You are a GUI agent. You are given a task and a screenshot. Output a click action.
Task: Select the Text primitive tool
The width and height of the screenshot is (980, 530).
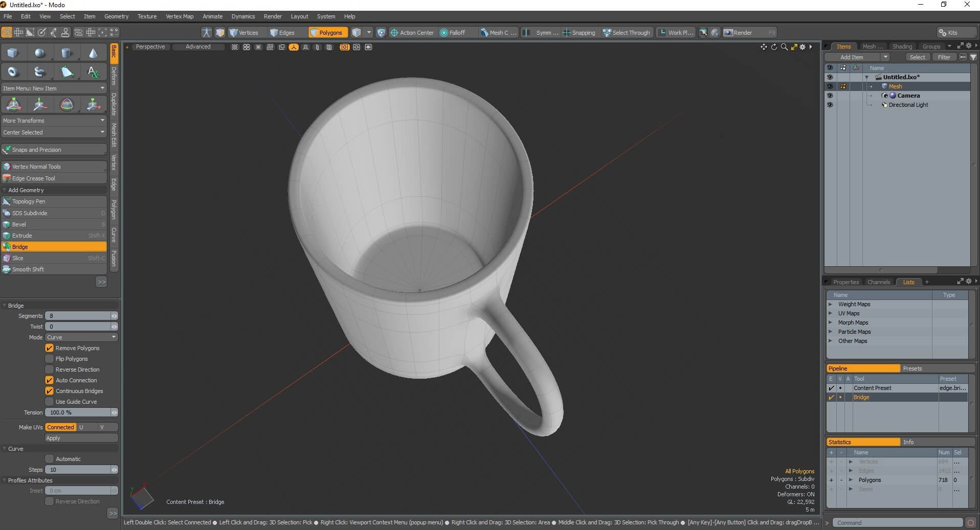94,72
